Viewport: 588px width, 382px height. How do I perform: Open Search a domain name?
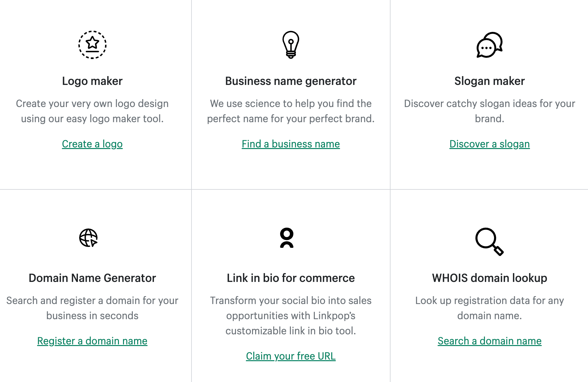click(489, 341)
